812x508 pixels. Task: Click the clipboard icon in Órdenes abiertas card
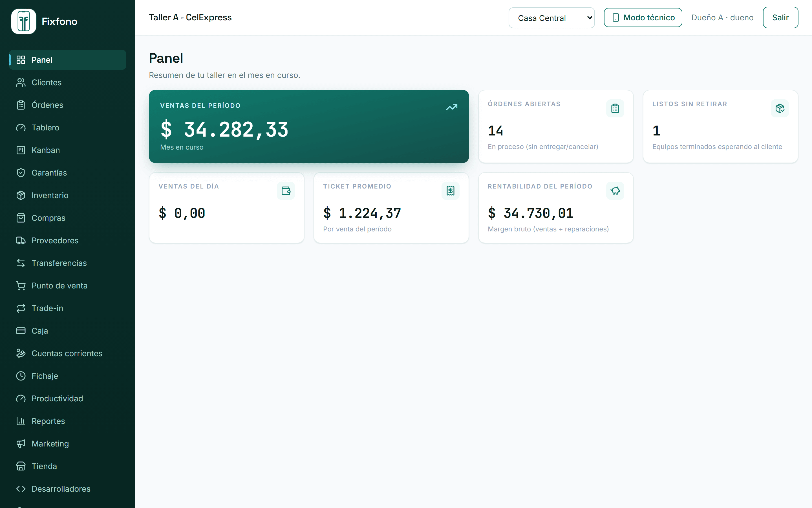pyautogui.click(x=615, y=109)
